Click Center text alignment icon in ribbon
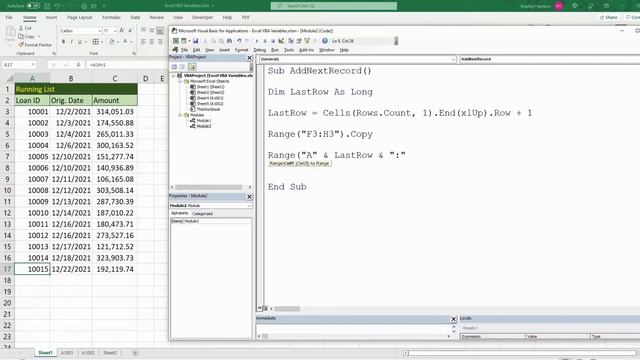 click(x=151, y=42)
